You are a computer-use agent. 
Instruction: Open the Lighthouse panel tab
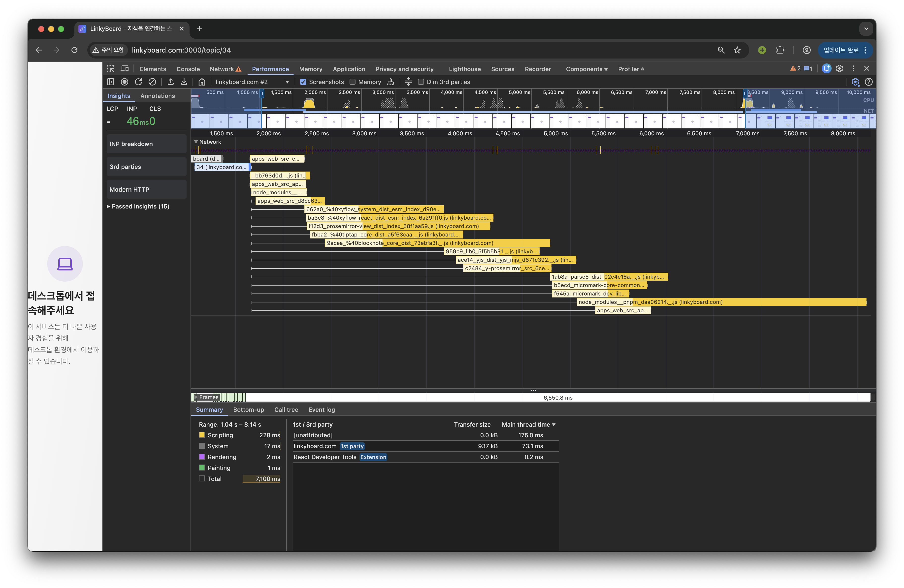pyautogui.click(x=465, y=69)
